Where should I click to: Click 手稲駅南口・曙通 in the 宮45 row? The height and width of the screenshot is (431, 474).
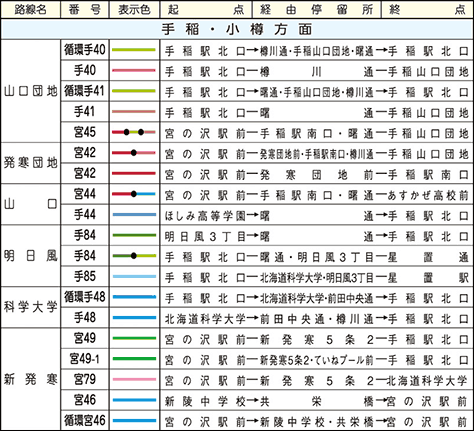point(317,134)
